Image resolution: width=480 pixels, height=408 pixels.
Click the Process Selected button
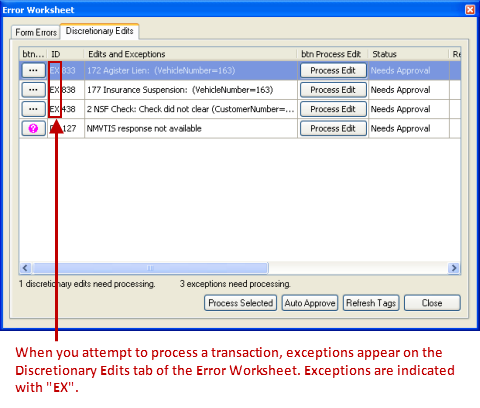240,303
